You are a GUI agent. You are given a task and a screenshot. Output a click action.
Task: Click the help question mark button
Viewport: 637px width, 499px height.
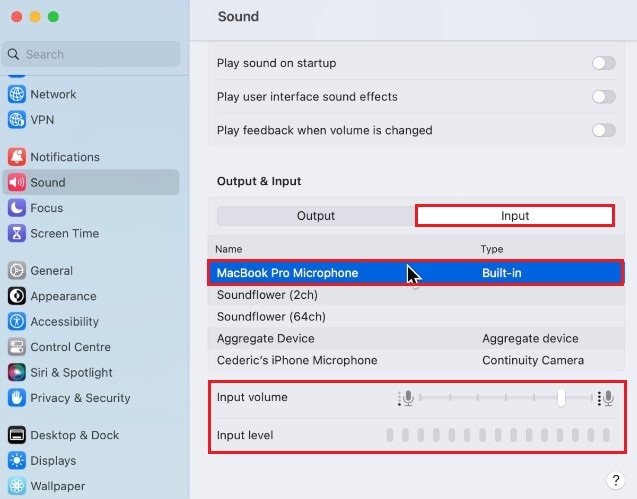(616, 481)
